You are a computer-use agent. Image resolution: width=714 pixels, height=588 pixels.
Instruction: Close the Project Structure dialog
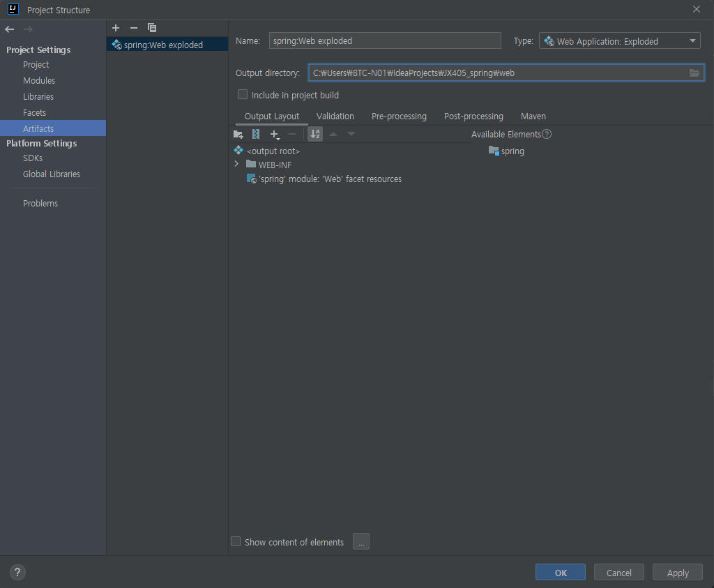697,9
